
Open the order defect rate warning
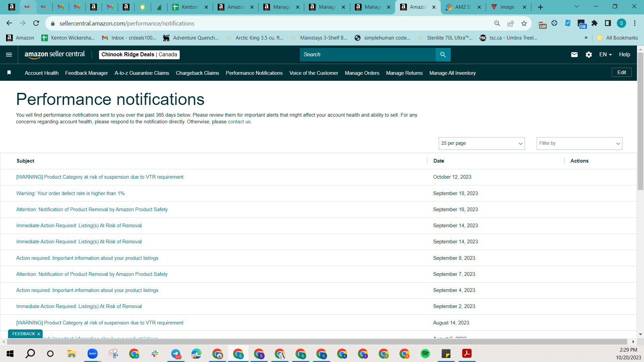click(70, 193)
